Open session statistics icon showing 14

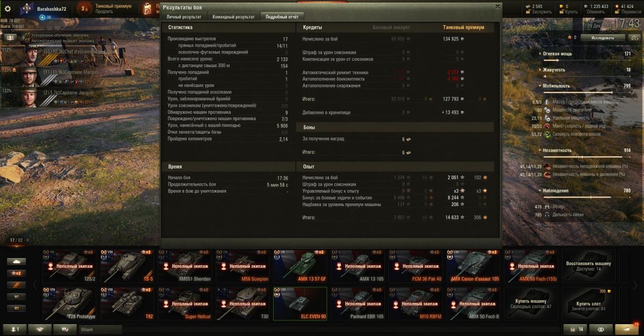coord(577,330)
